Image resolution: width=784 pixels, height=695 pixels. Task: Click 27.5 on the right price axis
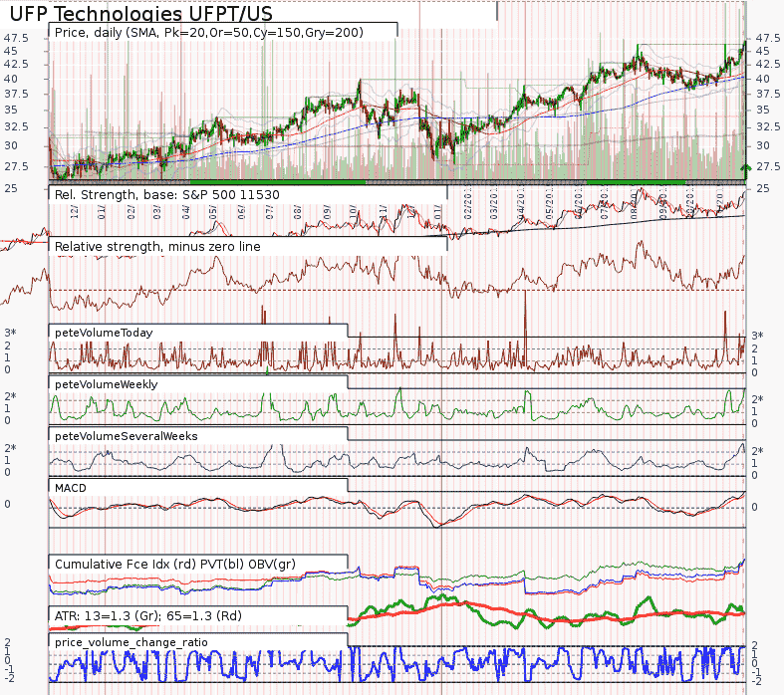click(x=768, y=166)
